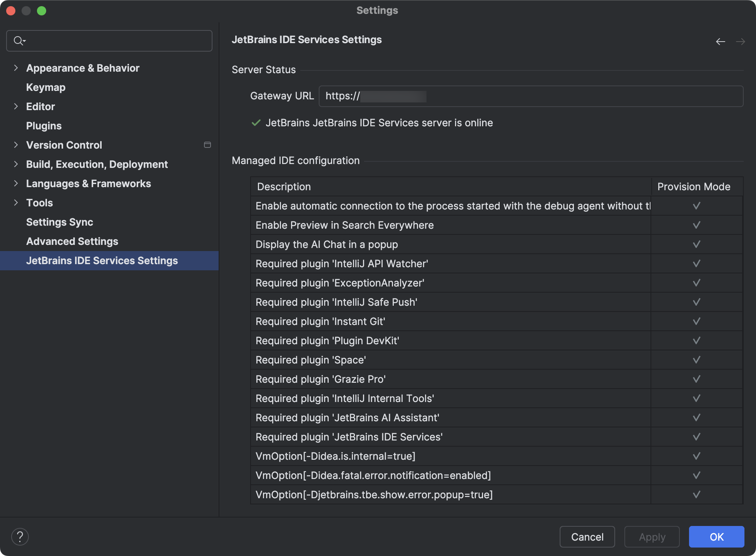Expand the Build, Execution, Deployment section
756x556 pixels.
click(16, 164)
